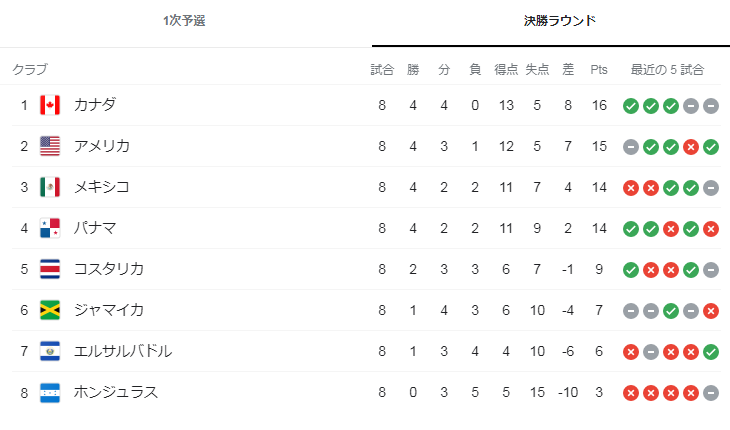Click Mexico's gray draw icon in recent matches
This screenshot has height=430, width=730.
point(711,188)
